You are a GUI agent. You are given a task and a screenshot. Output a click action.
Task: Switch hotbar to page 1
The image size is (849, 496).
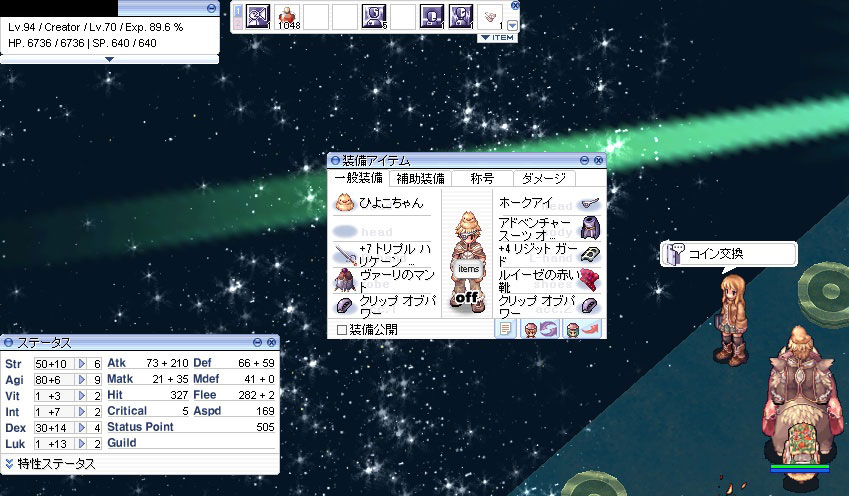[x=238, y=10]
